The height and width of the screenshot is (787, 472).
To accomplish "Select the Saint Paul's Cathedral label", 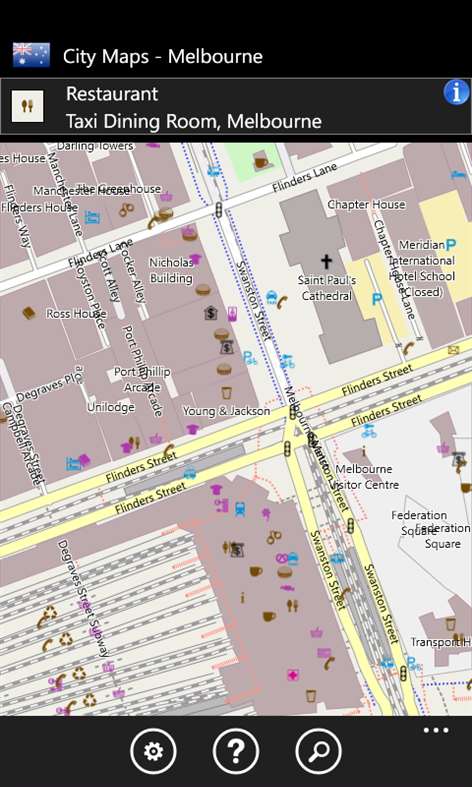I will pyautogui.click(x=327, y=288).
